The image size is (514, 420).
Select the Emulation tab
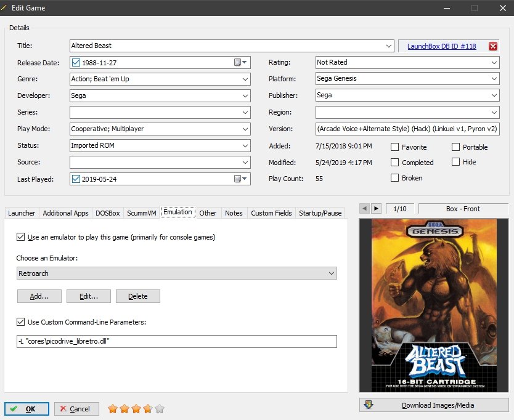click(x=177, y=212)
